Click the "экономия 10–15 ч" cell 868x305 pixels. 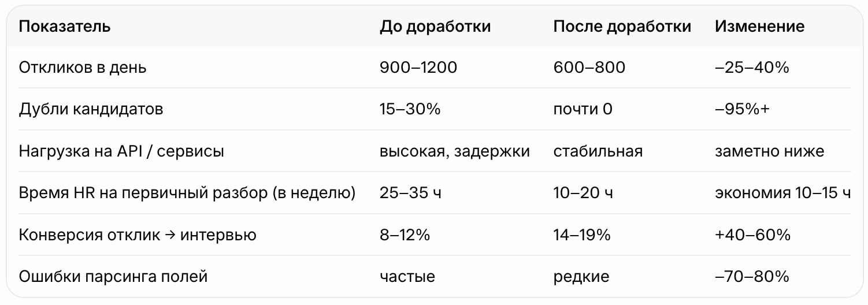pyautogui.click(x=782, y=193)
